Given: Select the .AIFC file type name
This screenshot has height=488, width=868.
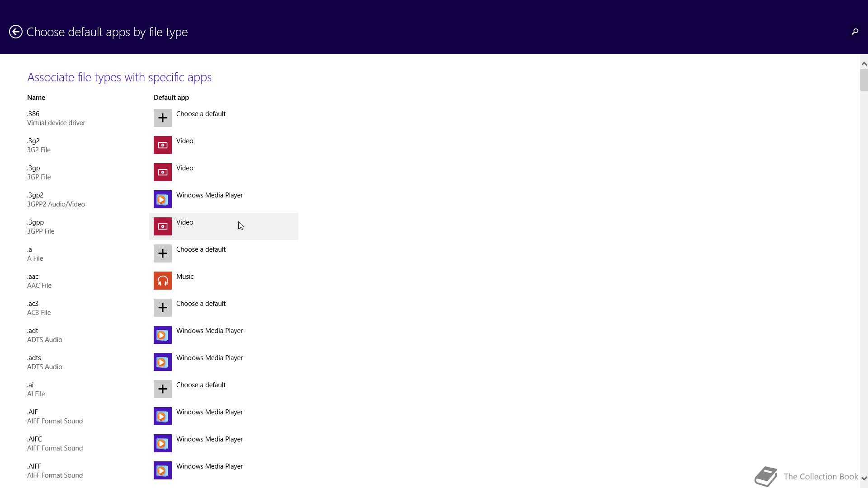Looking at the screenshot, I should (x=34, y=439).
